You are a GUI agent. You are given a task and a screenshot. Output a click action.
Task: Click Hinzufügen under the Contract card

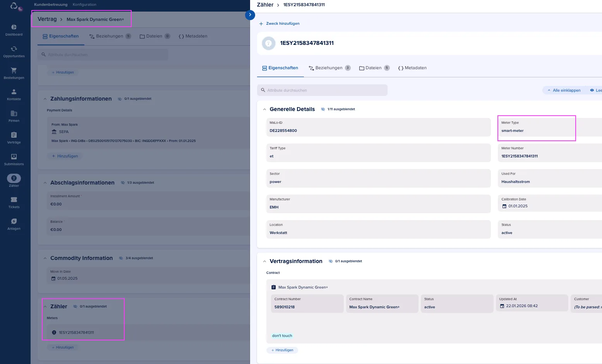(x=282, y=350)
